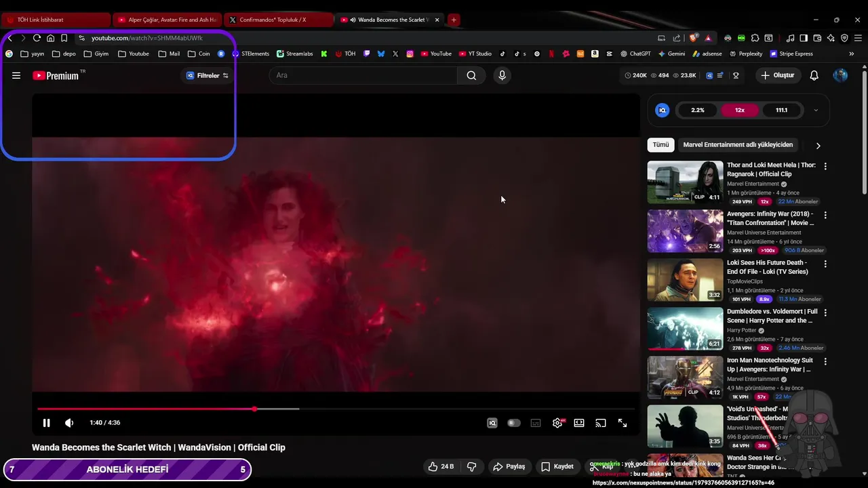The image size is (868, 488).
Task: Switch to Alper Çağlar Avatar tab
Action: tap(166, 20)
